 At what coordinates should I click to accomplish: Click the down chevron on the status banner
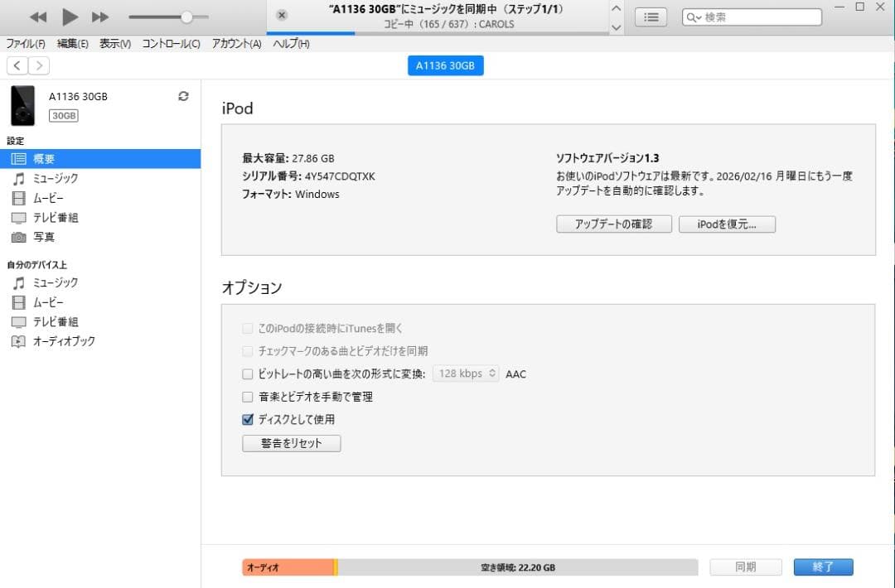pos(616,26)
